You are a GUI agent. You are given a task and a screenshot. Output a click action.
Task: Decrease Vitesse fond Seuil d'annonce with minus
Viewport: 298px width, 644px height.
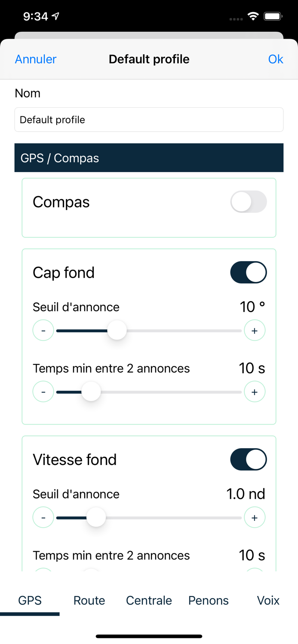pyautogui.click(x=43, y=518)
